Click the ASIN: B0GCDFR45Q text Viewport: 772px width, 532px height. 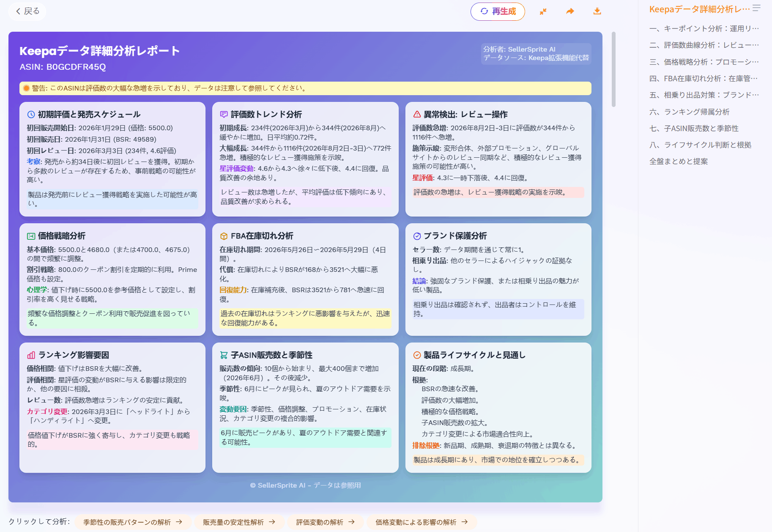click(63, 67)
